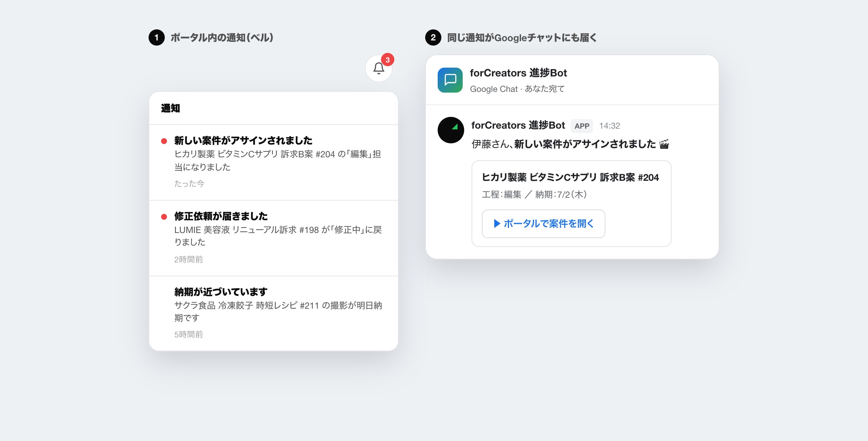Open notification 修正依頼が届きました
The image size is (868, 441).
[274, 238]
